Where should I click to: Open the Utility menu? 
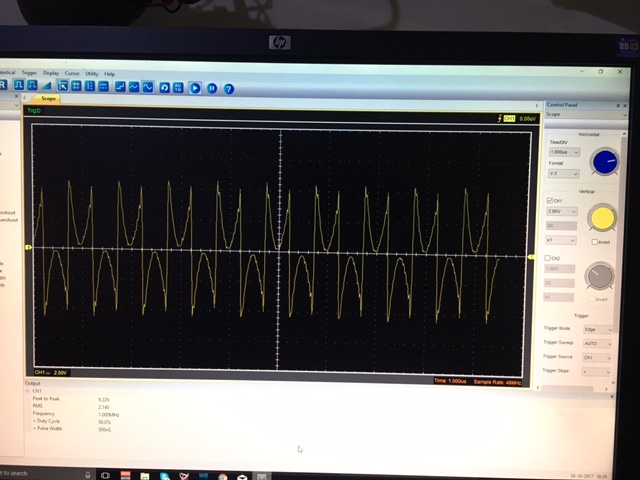coord(92,74)
